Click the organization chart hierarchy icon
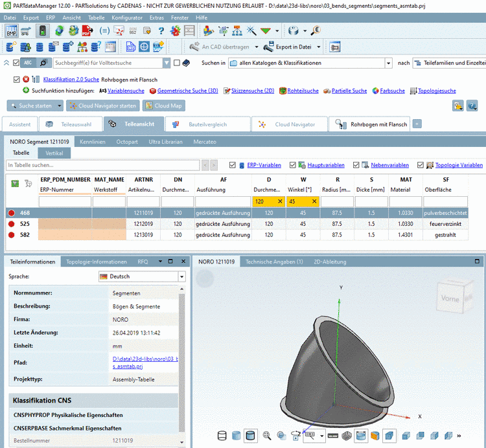The image size is (486, 448). click(237, 30)
